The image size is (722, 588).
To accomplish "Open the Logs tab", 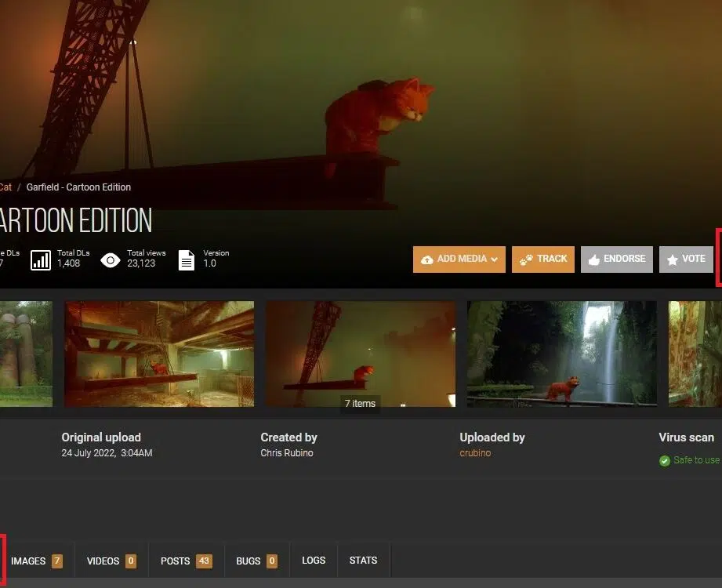I will [314, 561].
